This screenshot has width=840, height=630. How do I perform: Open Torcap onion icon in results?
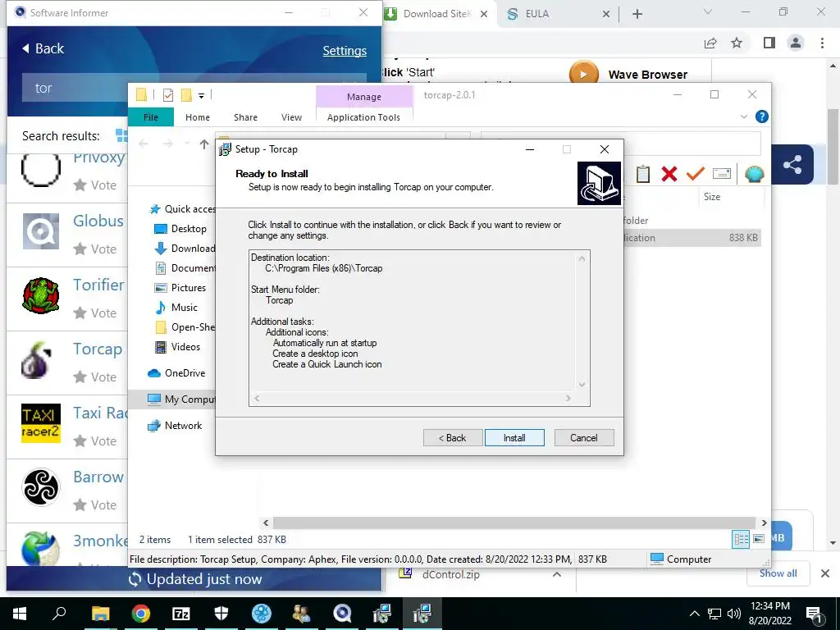pyautogui.click(x=37, y=360)
